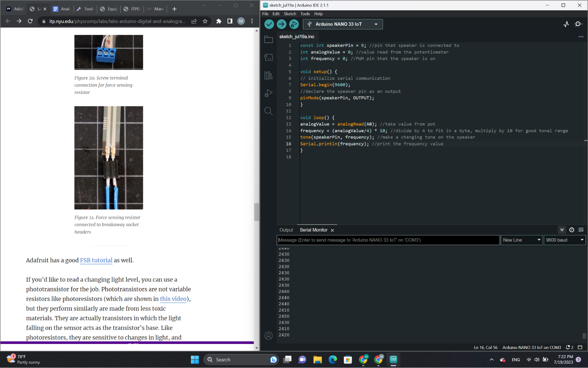Open Microsoft Edge from the taskbar
The height and width of the screenshot is (368, 588).
pyautogui.click(x=333, y=360)
